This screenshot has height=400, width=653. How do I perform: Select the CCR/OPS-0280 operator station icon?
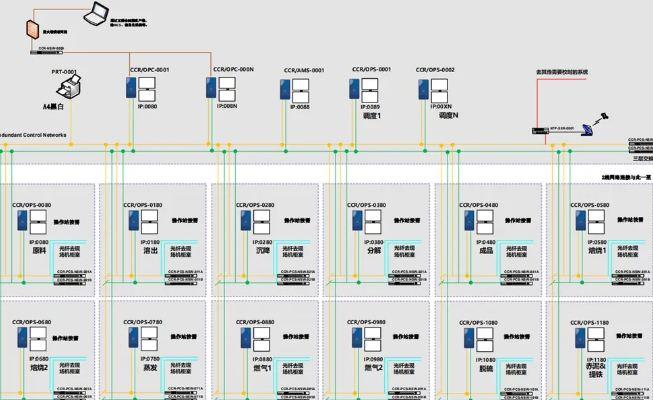pyautogui.click(x=255, y=221)
